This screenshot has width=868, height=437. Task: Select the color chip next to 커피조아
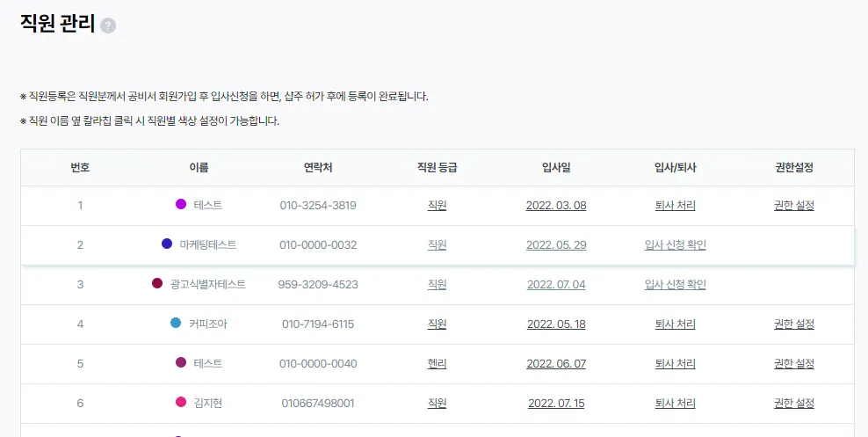176,323
